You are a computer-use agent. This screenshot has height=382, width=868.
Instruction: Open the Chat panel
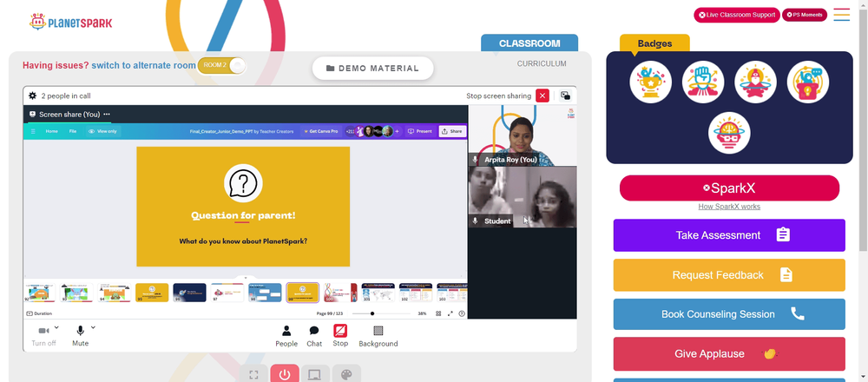pyautogui.click(x=314, y=336)
